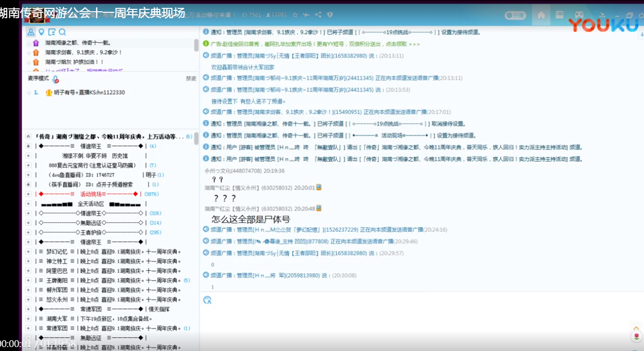Screen dimensions: 644x351
Task: Click the user name 湖南求剑客、9.1族庆
Action: click(x=84, y=53)
